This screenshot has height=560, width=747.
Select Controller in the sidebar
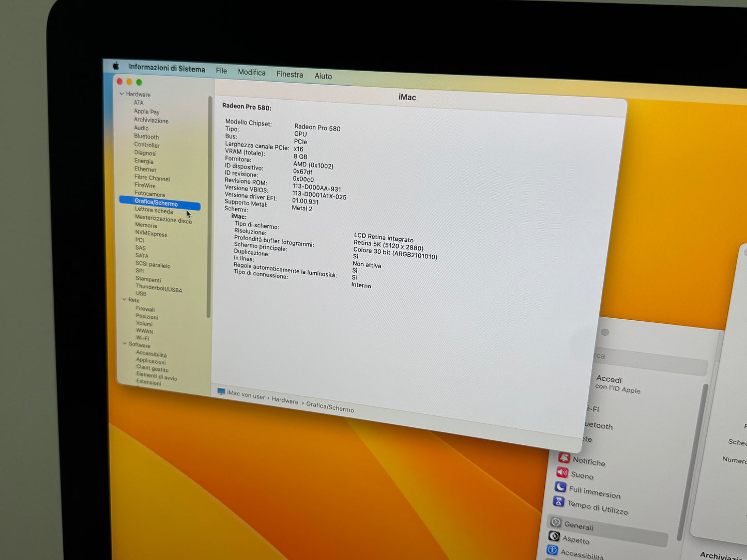click(147, 145)
